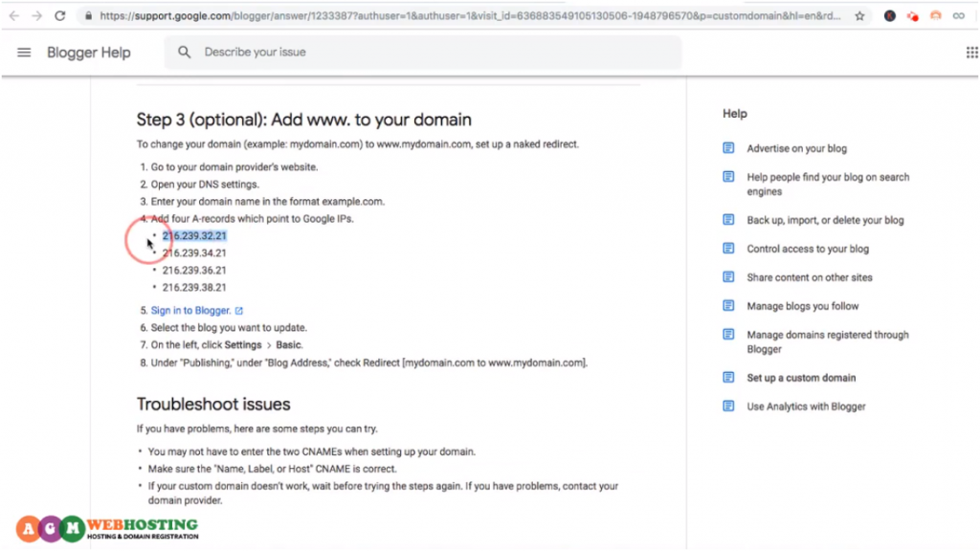Click the bullet about Name, Label, or Host CNAME
980x551 pixels.
pyautogui.click(x=272, y=469)
